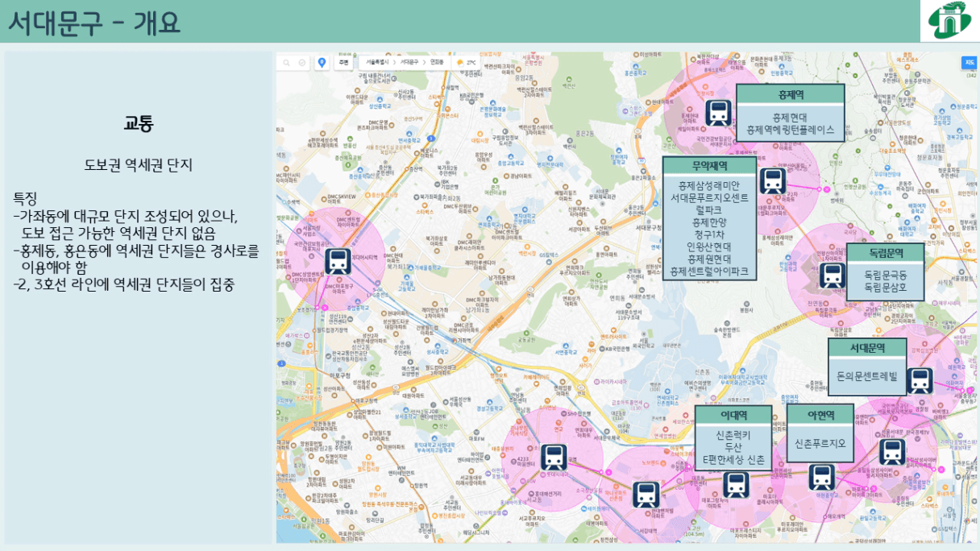980x551 pixels.
Task: Click the train icon below 이대역 label
Action: tap(735, 485)
